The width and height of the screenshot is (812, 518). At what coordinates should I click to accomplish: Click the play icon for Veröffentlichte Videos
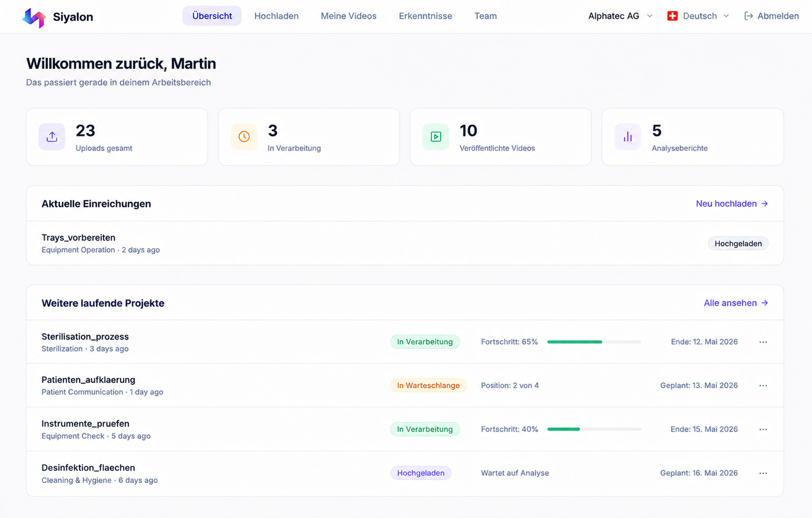point(436,136)
